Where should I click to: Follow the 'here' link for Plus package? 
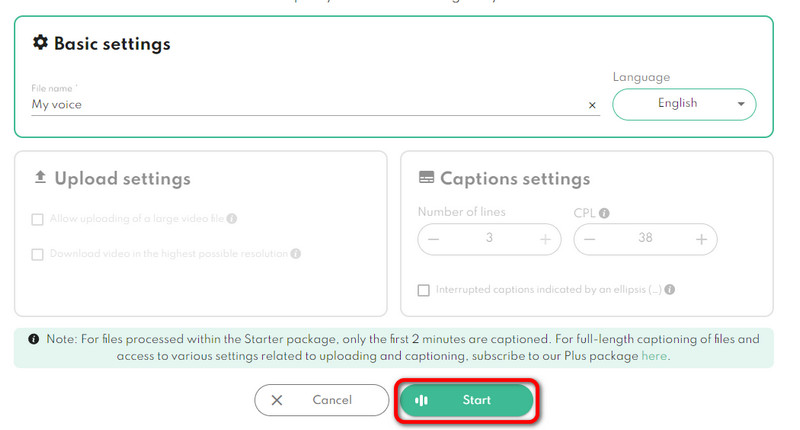655,356
